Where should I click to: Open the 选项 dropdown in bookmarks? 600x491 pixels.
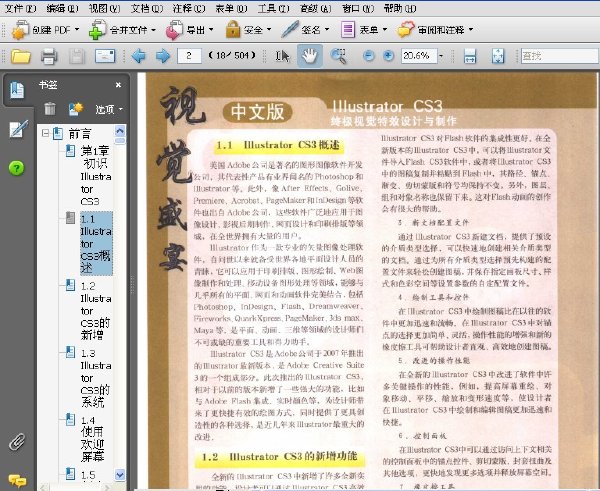[x=109, y=110]
